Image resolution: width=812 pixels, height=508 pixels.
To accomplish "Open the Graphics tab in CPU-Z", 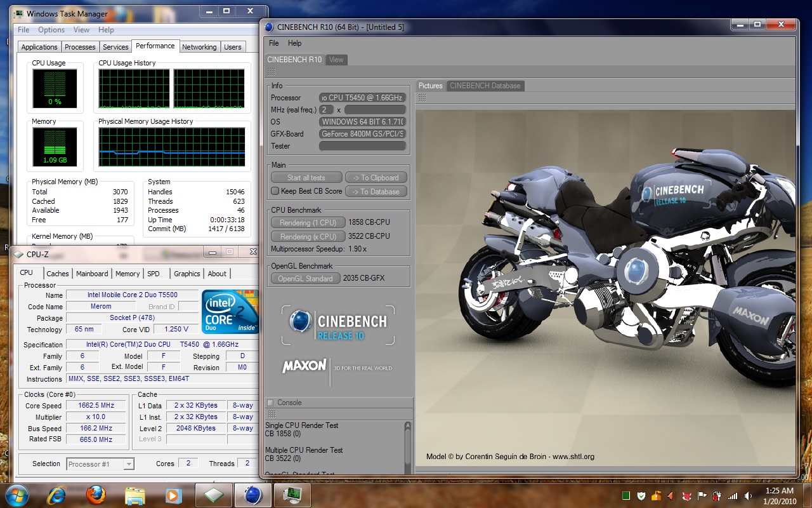I will pyautogui.click(x=187, y=274).
